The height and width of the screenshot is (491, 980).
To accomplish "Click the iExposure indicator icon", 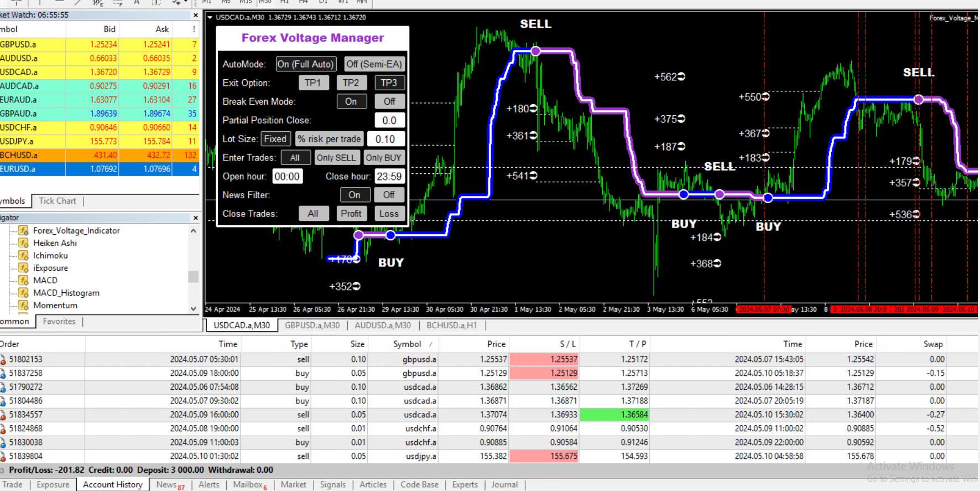I will [x=23, y=268].
